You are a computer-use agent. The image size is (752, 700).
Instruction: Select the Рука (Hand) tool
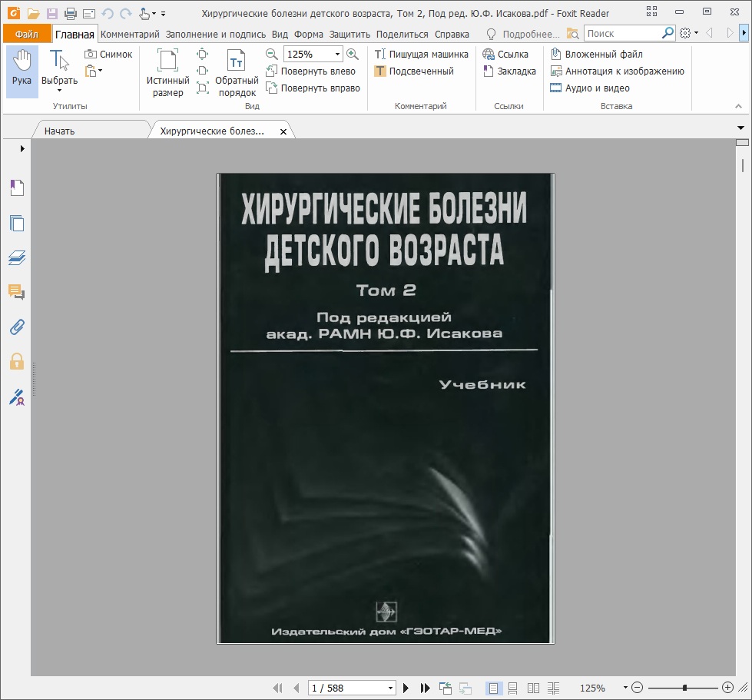22,72
